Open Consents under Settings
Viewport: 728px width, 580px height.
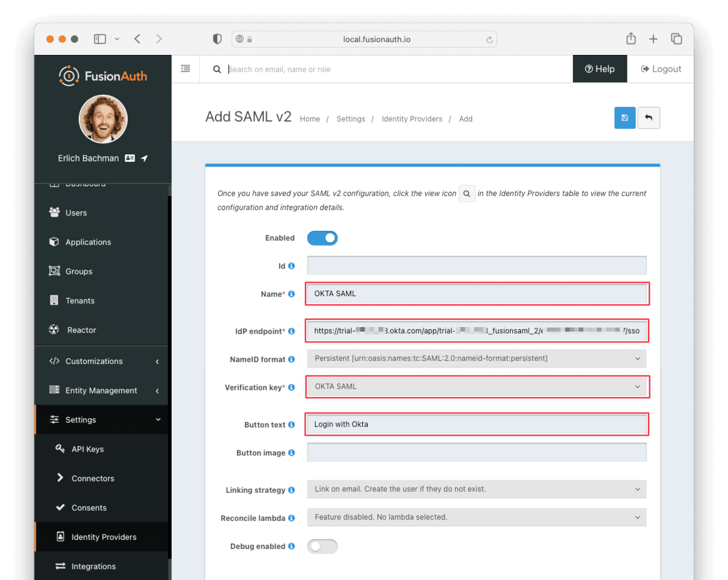(101, 508)
